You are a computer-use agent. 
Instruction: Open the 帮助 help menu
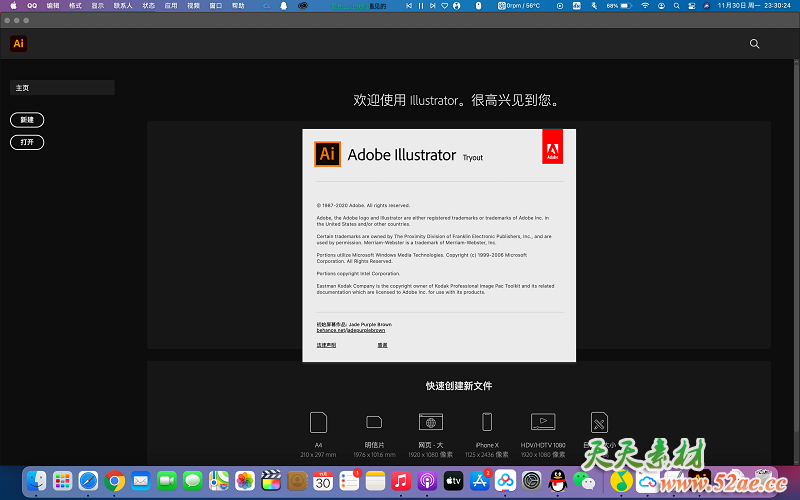click(x=238, y=6)
